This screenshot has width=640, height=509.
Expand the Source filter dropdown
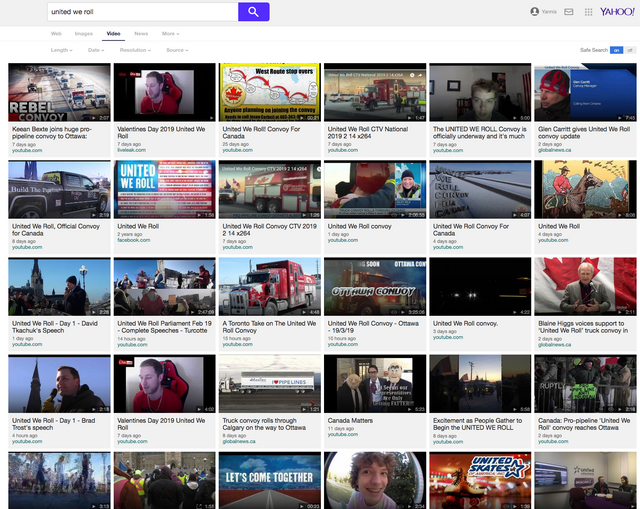point(177,50)
